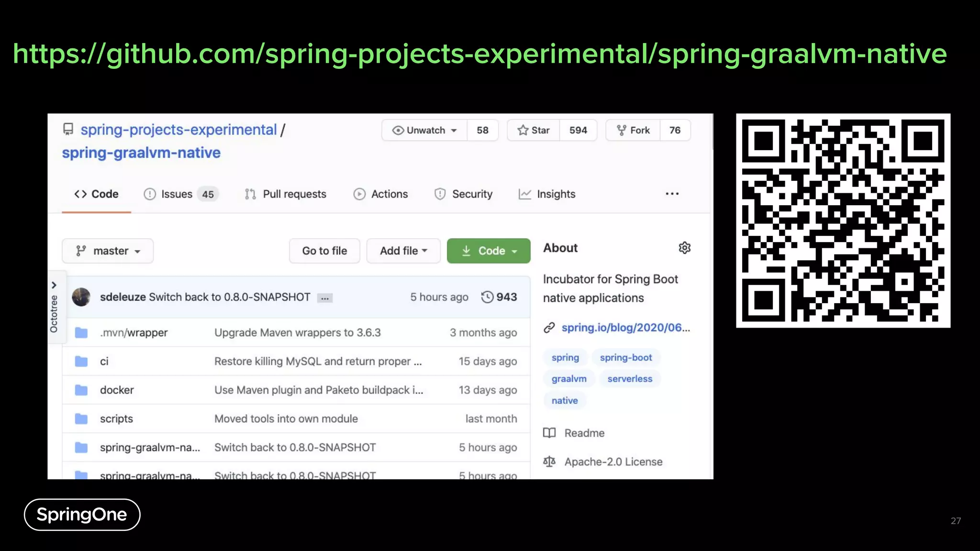Click the Go to file button
Image resolution: width=980 pixels, height=551 pixels.
click(324, 251)
